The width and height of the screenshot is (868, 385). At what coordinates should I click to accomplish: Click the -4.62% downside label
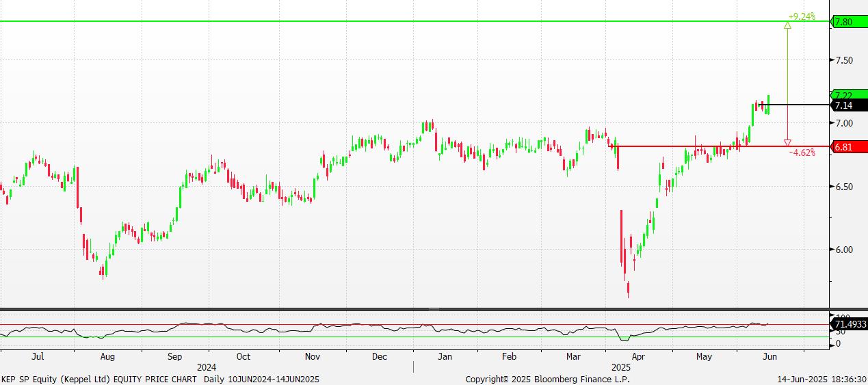802,153
